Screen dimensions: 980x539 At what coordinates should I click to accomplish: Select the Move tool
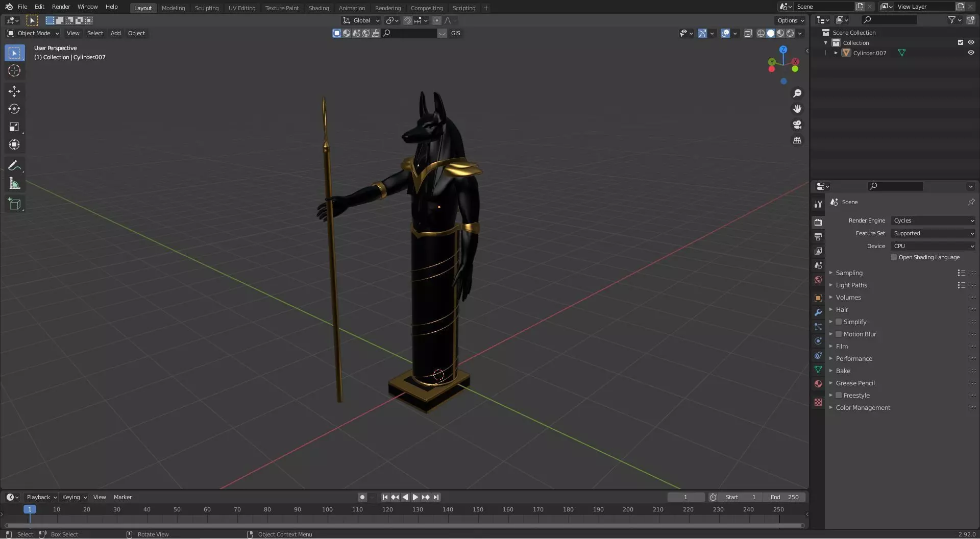[14, 91]
